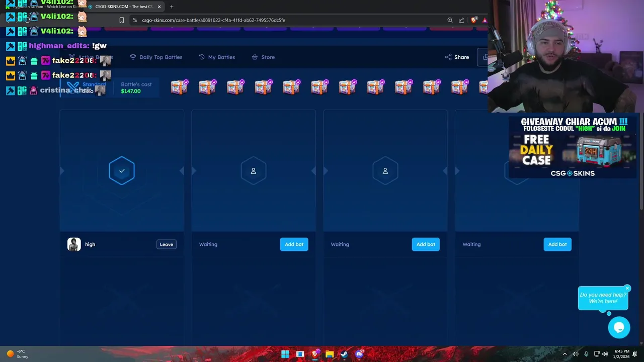Close the CSGO-SKINS.COM browser tab
This screenshot has width=644, height=362.
(x=159, y=7)
